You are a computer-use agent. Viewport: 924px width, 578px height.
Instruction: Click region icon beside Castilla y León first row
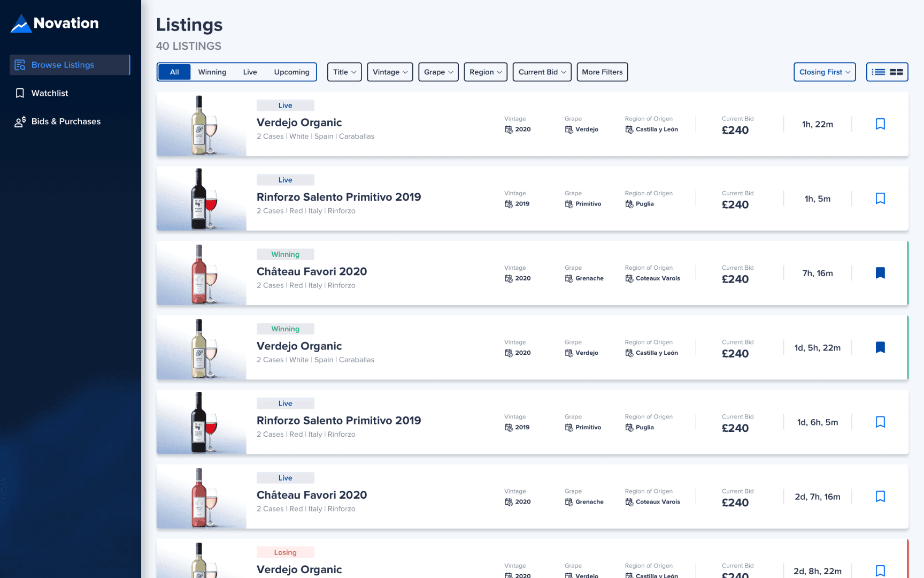[629, 130]
